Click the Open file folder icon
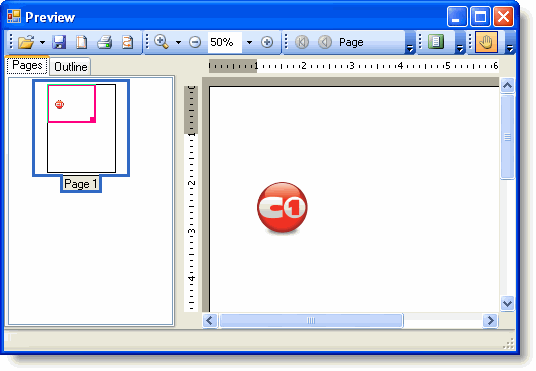The image size is (536, 371). pyautogui.click(x=26, y=42)
